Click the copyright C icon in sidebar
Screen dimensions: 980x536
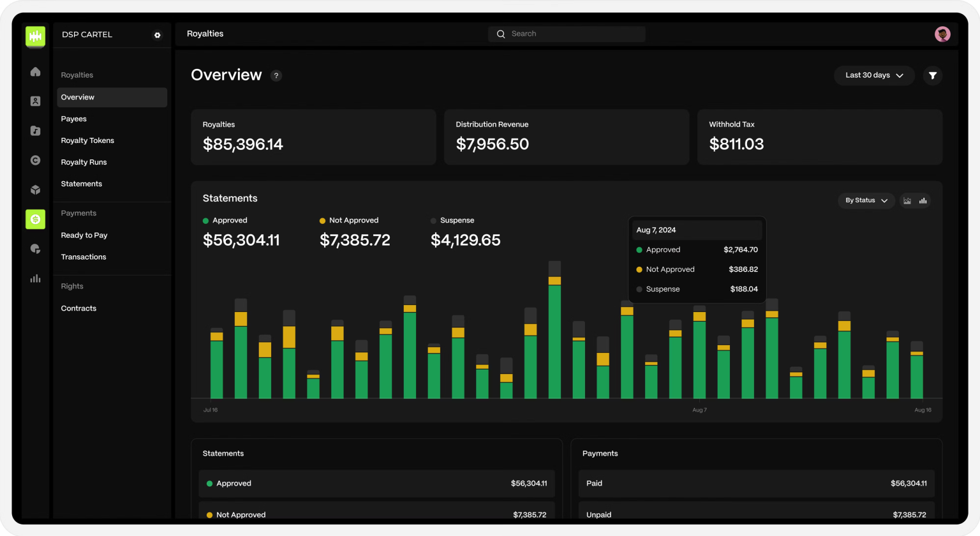(x=35, y=160)
